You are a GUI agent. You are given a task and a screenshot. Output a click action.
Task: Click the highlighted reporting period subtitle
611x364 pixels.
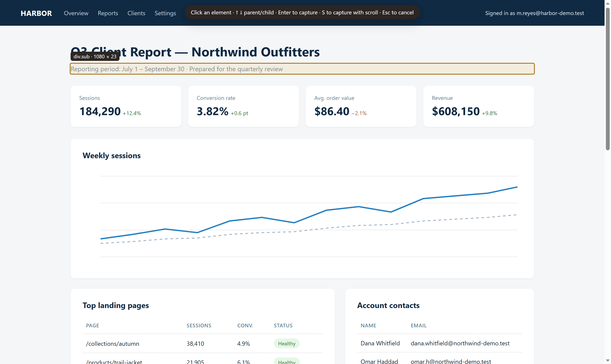[x=302, y=69]
